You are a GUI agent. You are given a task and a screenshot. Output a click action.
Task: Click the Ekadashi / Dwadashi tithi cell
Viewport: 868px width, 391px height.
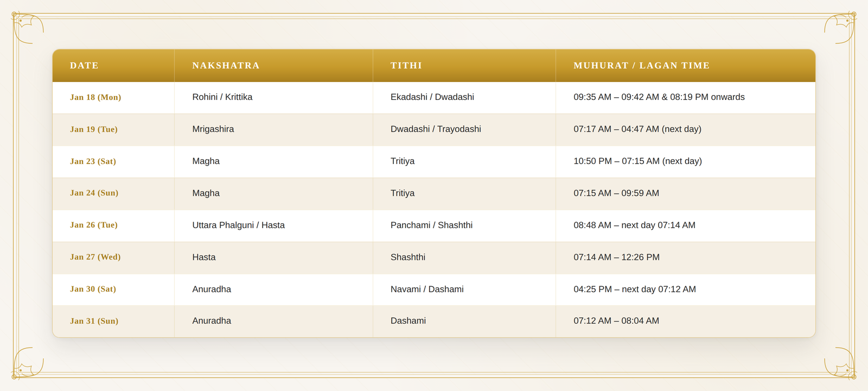[x=464, y=98]
